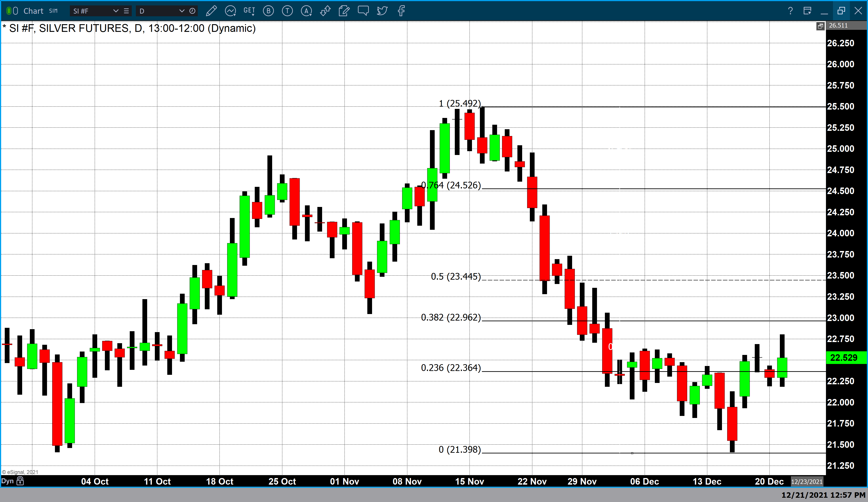Toggle the green link indicator
Viewport: 868px width, 502px height.
point(9,11)
